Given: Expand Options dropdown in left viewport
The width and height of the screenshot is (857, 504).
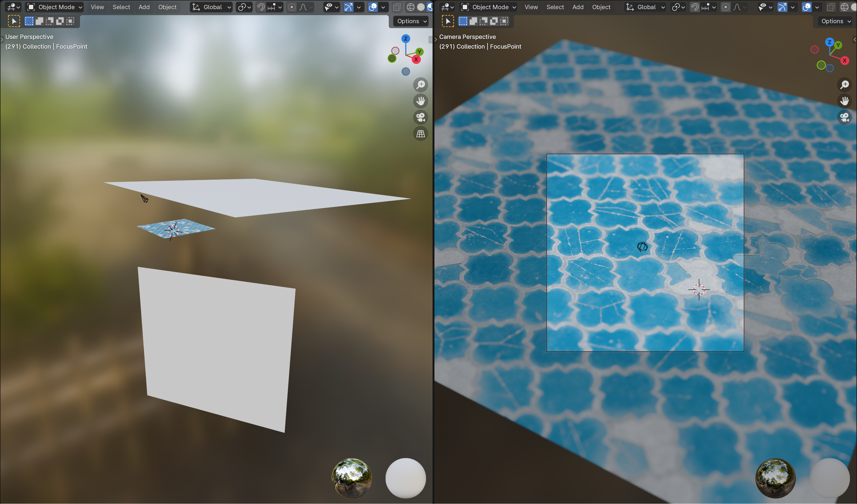Looking at the screenshot, I should click(x=411, y=21).
